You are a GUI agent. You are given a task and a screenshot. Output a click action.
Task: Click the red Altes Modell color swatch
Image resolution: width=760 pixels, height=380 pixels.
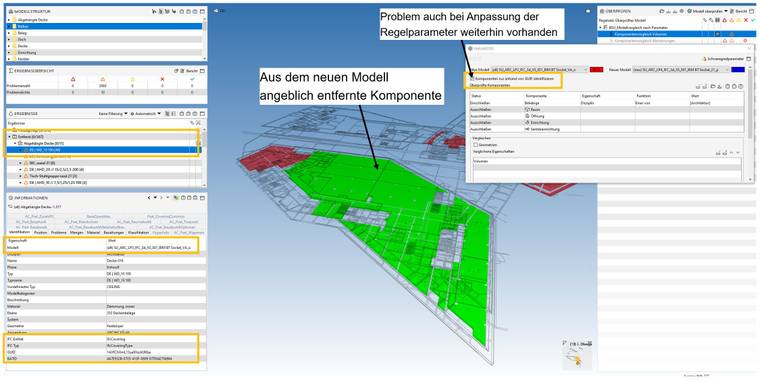click(597, 70)
